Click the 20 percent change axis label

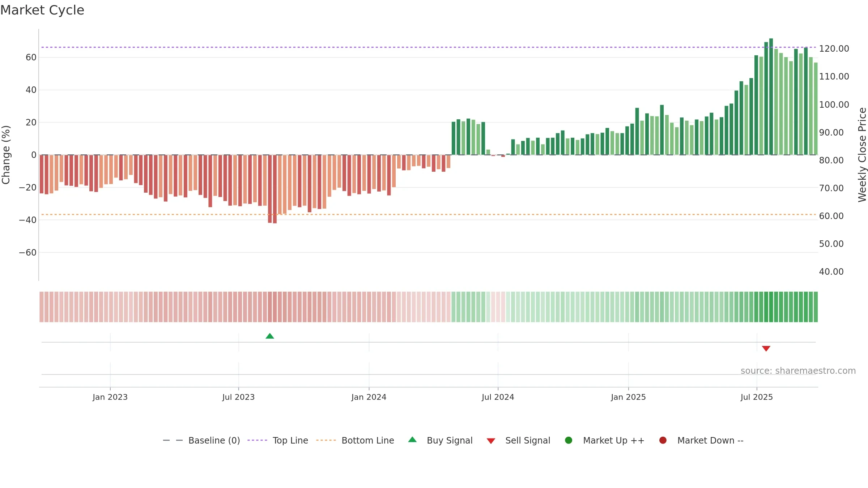tap(31, 122)
